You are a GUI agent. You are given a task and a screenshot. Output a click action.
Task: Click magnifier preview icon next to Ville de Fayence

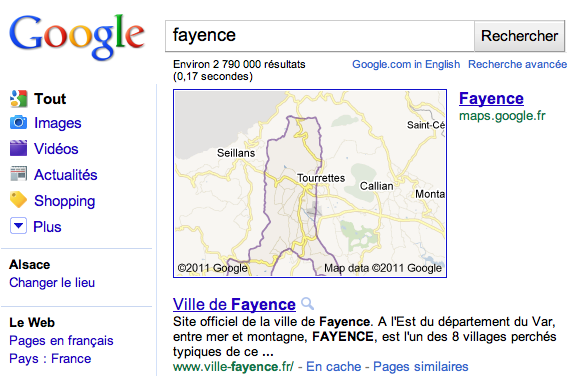307,304
